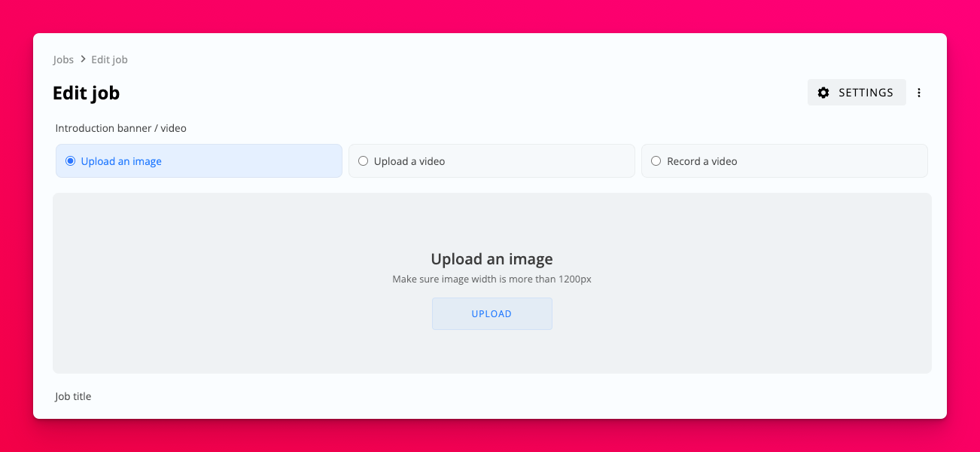
Task: Select the 'Record a video' radio button
Action: (x=656, y=161)
